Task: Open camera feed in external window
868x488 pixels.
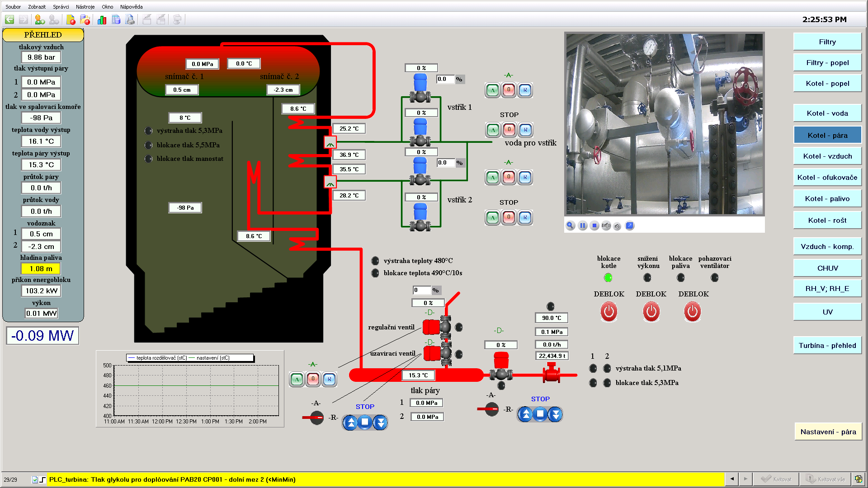Action: [x=629, y=225]
